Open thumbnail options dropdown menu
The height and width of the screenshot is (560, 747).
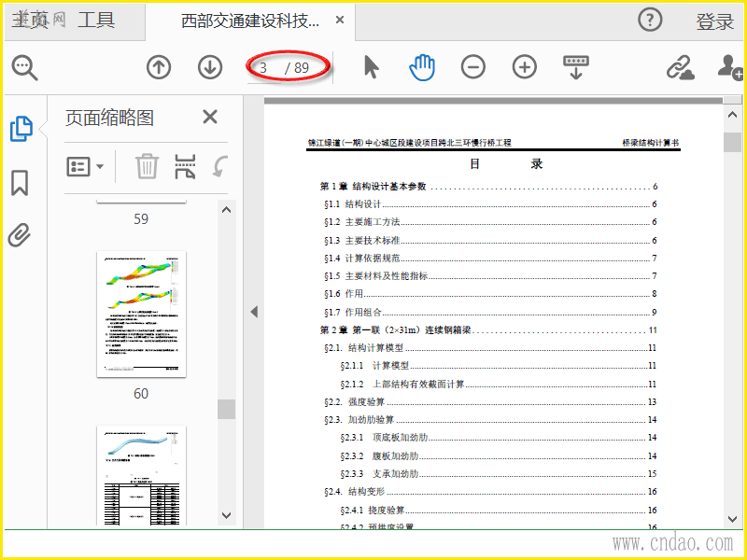tap(85, 167)
